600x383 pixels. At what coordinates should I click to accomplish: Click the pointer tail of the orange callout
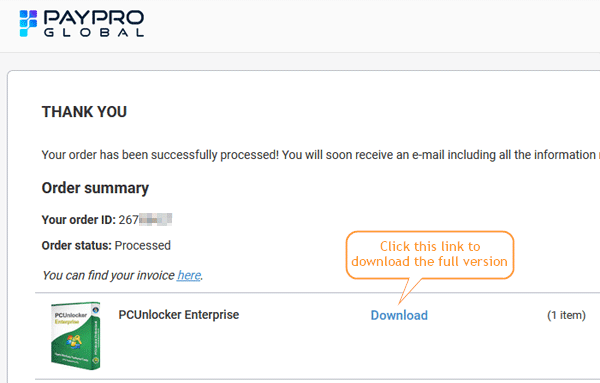click(x=409, y=291)
